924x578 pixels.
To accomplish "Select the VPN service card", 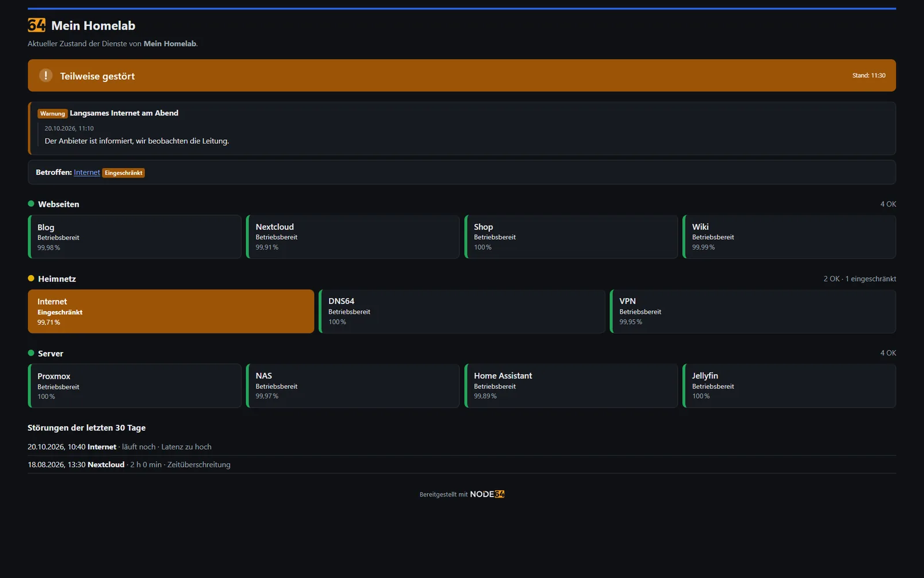I will 753,312.
